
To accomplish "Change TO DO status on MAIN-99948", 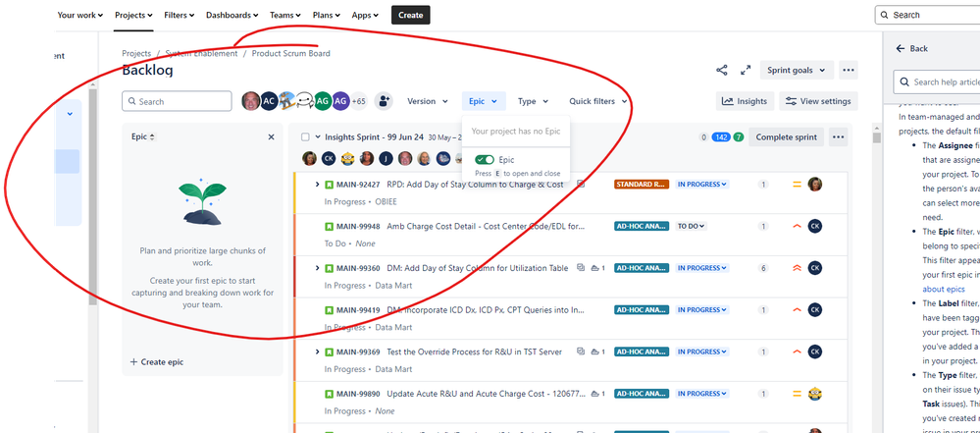I will pos(691,226).
